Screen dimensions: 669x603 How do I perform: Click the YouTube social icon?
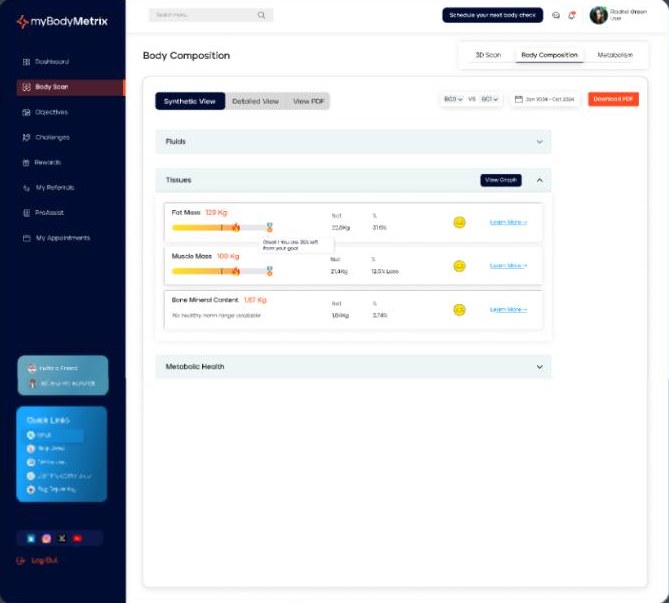point(77,539)
